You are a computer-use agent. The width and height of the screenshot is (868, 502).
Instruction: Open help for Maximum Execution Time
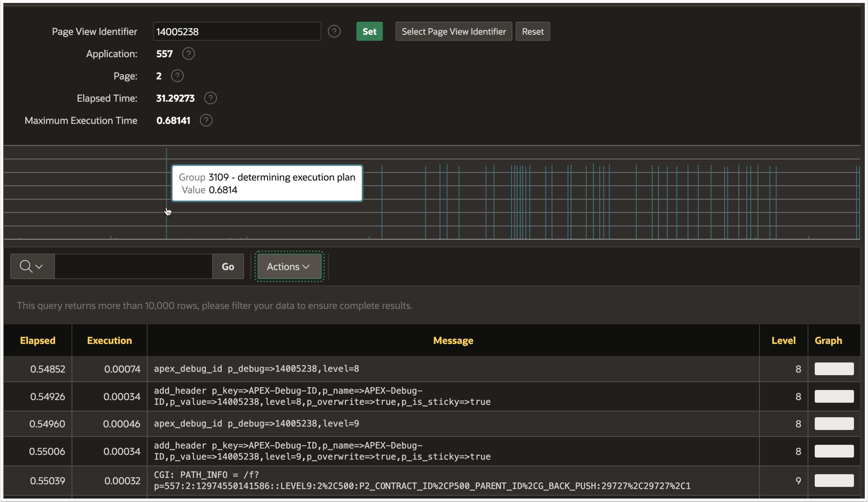[206, 120]
